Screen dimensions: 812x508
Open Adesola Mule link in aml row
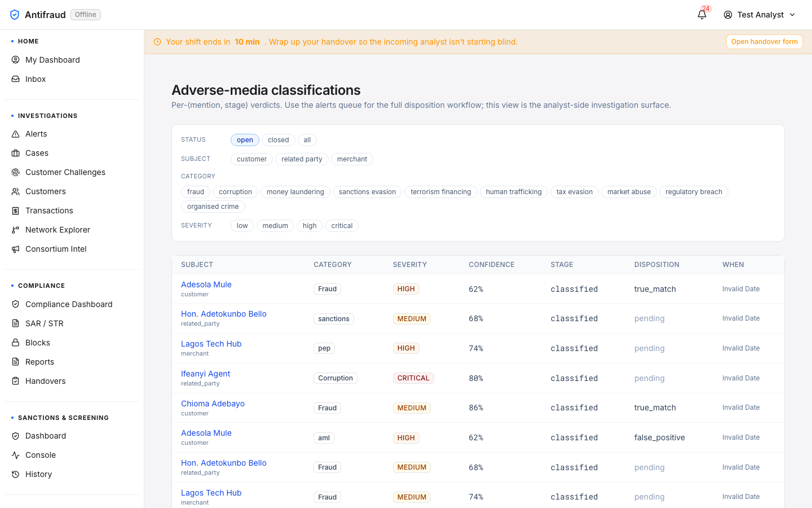pyautogui.click(x=206, y=433)
